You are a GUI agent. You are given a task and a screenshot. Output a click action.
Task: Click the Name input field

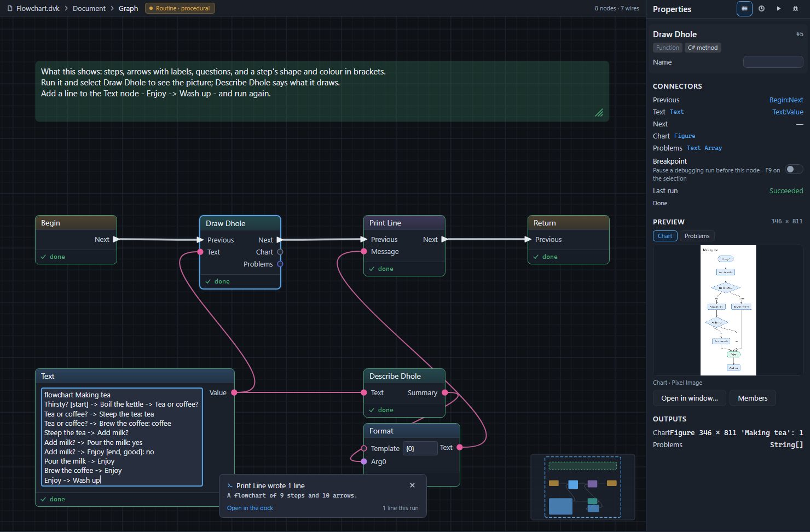click(x=773, y=62)
